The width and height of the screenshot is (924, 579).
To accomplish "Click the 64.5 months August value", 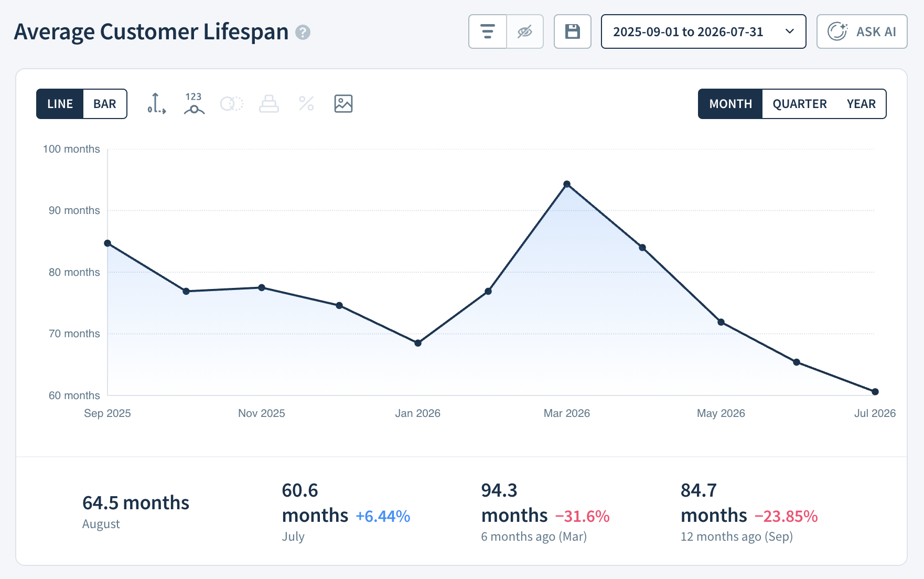I will click(x=136, y=503).
